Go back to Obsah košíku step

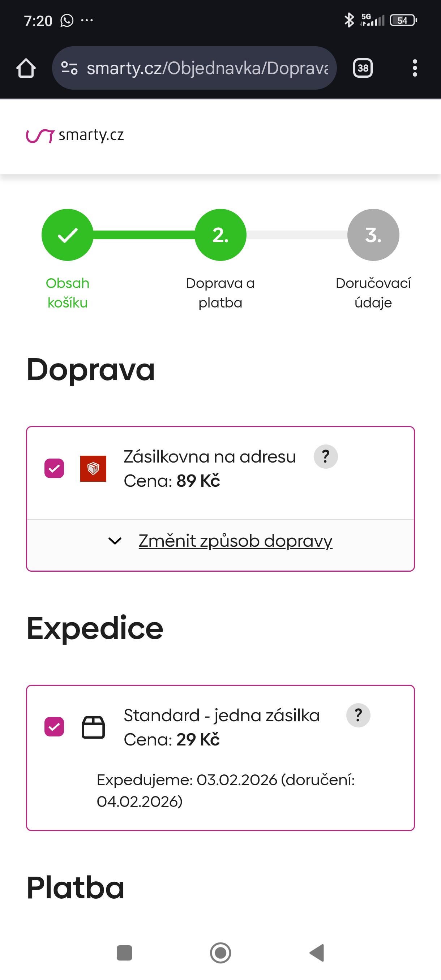[x=67, y=235]
